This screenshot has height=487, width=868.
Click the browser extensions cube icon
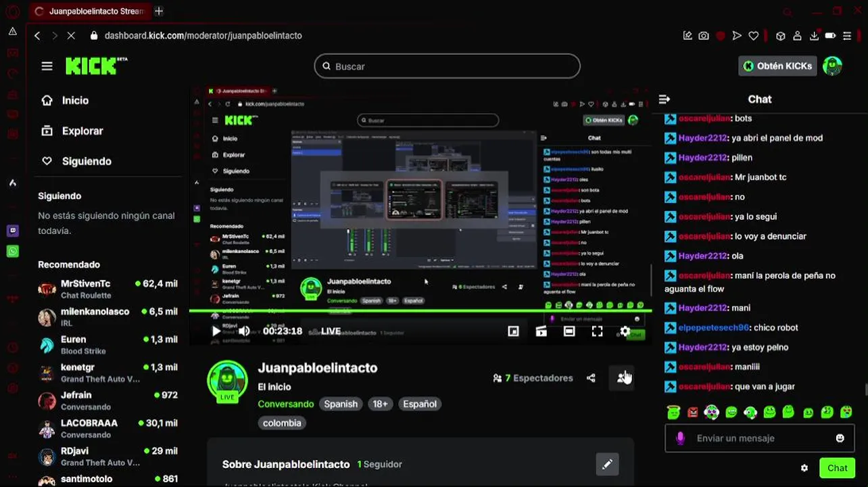pyautogui.click(x=780, y=36)
